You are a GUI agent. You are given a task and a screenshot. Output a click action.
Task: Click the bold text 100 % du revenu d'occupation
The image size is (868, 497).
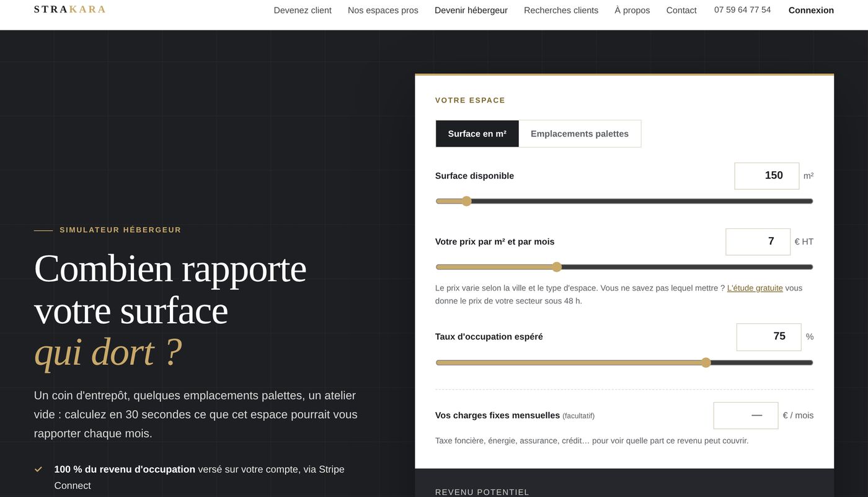click(x=125, y=469)
